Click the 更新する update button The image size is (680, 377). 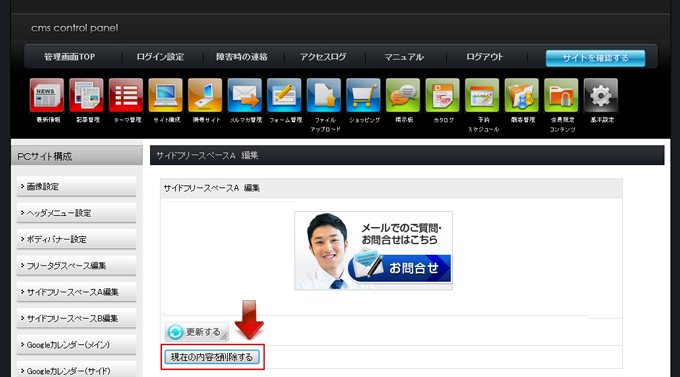196,332
